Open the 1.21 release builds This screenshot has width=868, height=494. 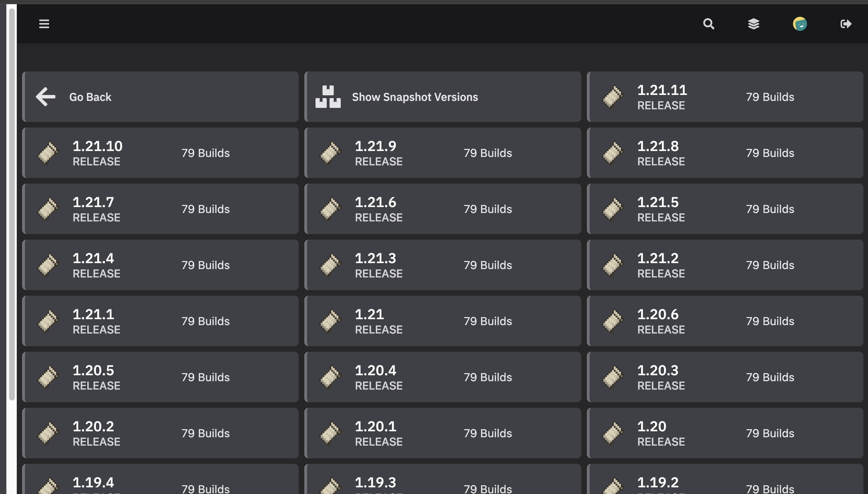pyautogui.click(x=443, y=321)
